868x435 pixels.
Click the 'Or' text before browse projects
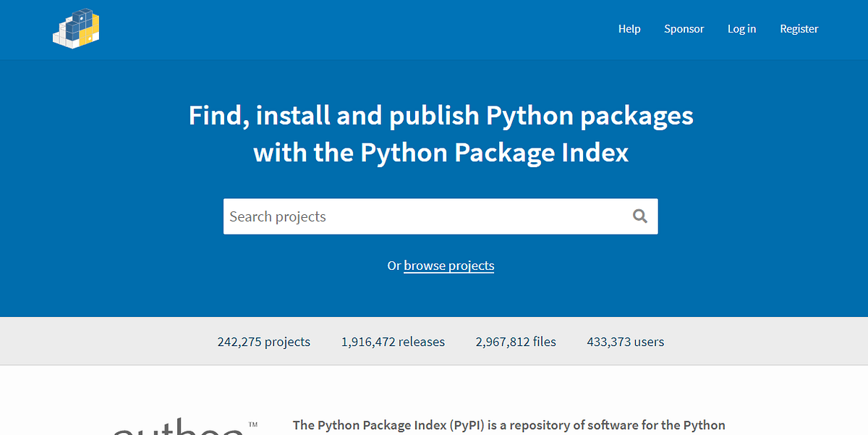point(394,266)
